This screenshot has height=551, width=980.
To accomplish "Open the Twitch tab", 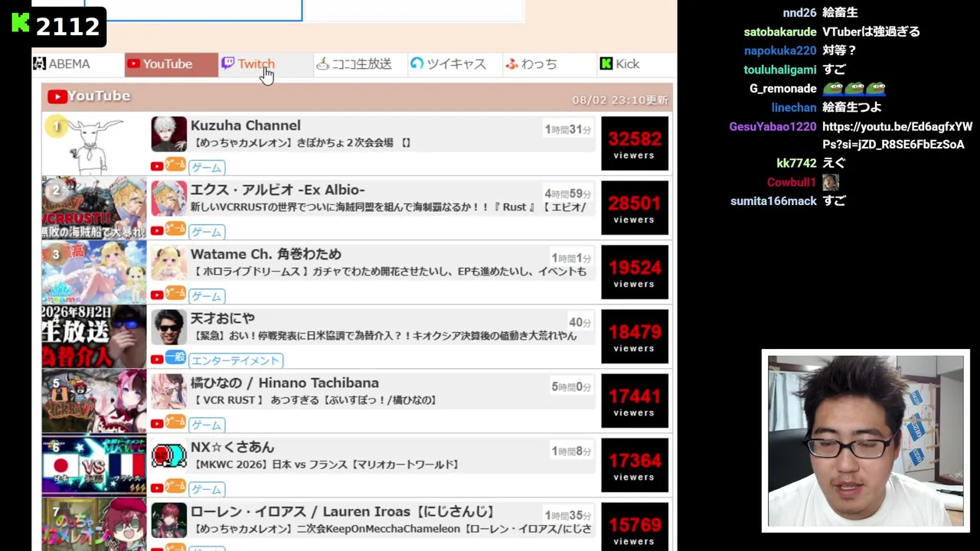I will click(x=265, y=64).
